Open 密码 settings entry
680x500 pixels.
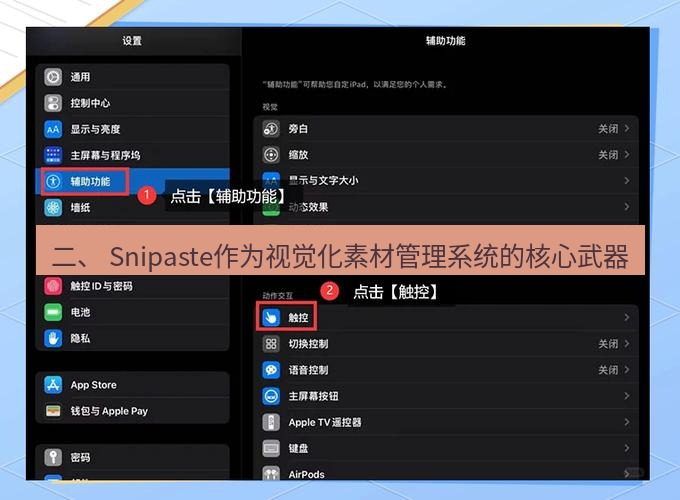click(x=133, y=457)
